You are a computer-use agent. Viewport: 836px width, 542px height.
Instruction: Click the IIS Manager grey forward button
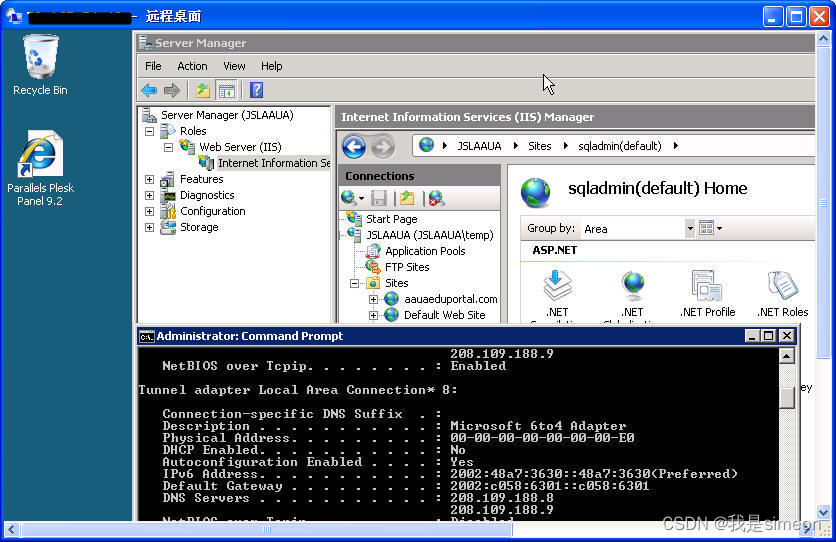[382, 147]
